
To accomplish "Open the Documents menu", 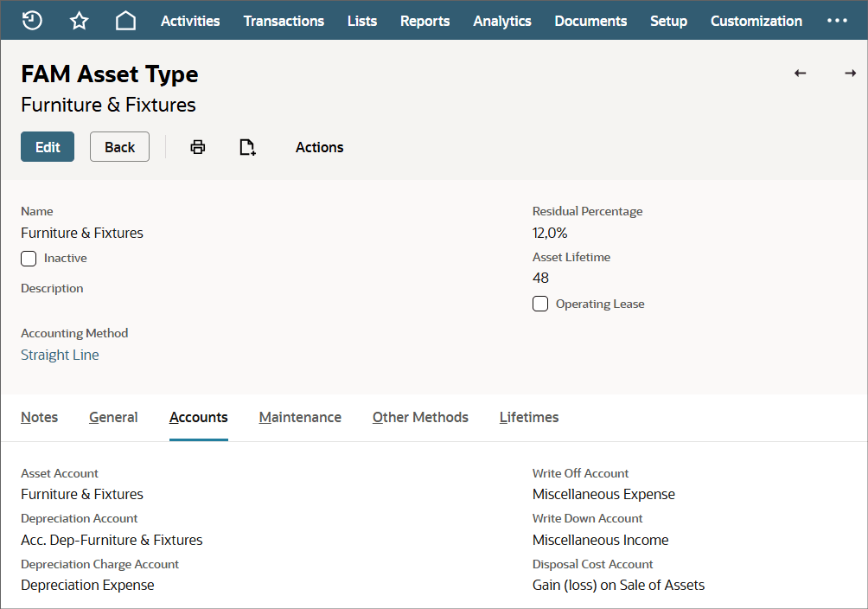I will click(x=590, y=21).
